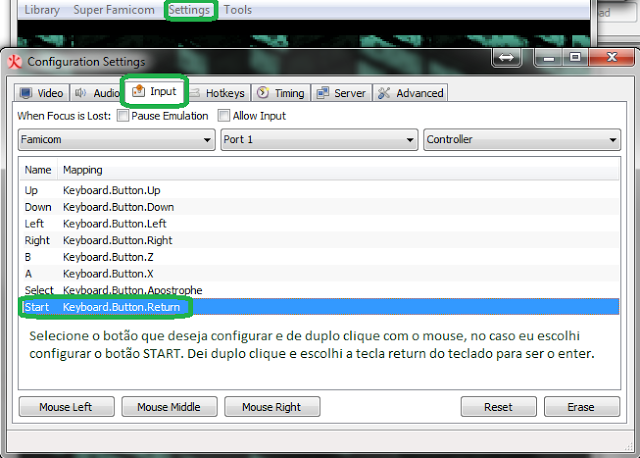
Task: Expand the Port 1 dropdown
Action: point(318,140)
